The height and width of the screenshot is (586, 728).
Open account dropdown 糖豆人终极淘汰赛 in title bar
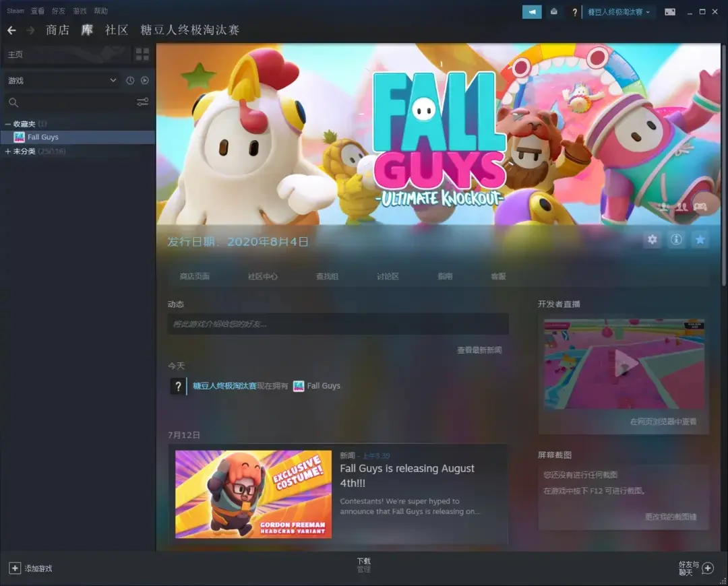coord(619,12)
